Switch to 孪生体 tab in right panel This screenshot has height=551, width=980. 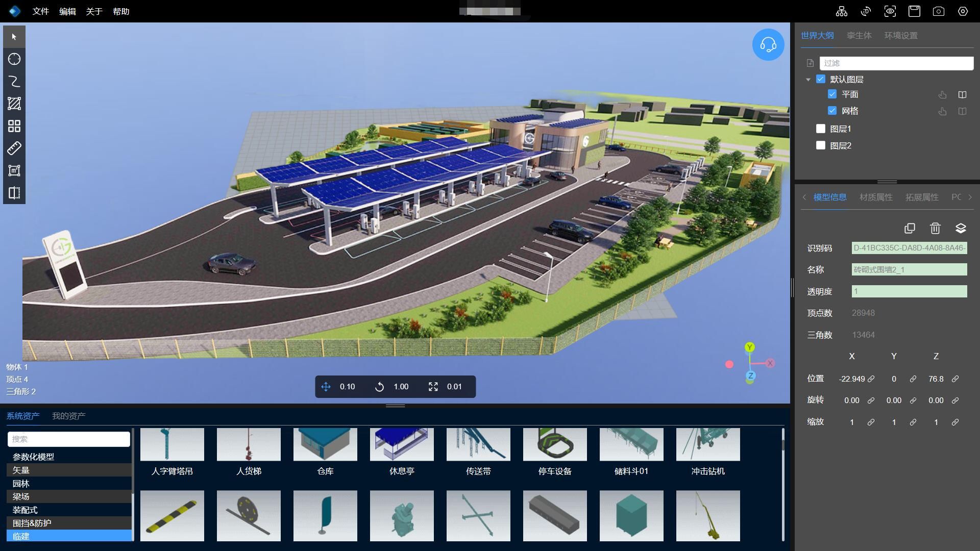coord(857,35)
